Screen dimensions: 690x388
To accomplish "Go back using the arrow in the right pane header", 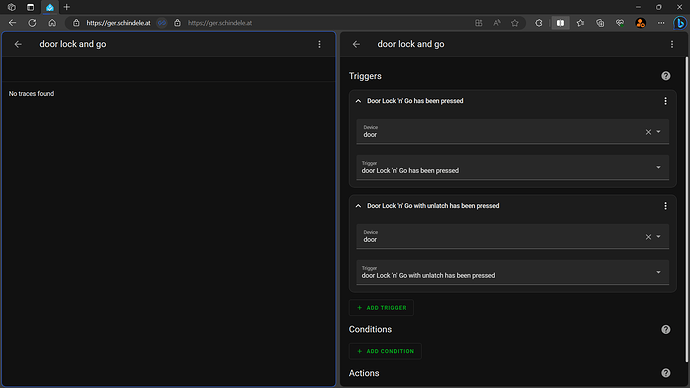I will [356, 44].
